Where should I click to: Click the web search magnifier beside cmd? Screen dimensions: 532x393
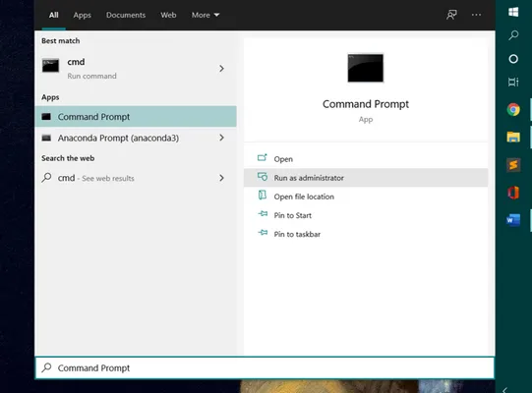(x=46, y=178)
